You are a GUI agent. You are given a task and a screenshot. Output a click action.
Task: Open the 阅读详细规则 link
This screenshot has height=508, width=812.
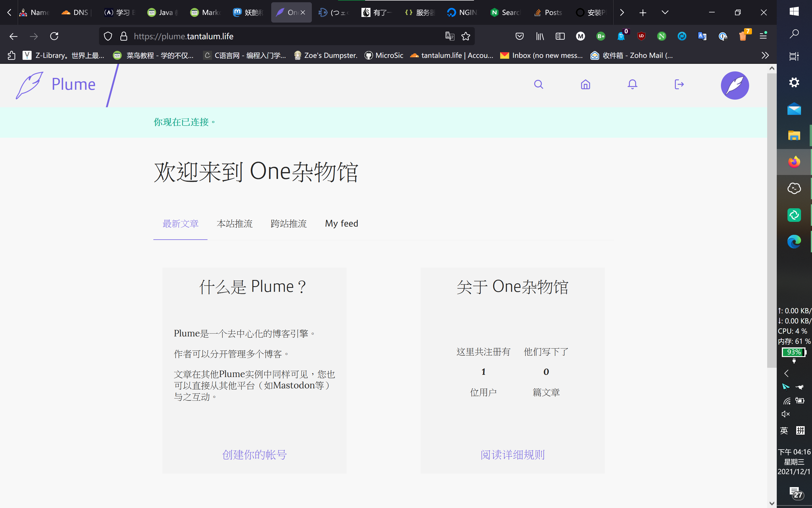[513, 455]
